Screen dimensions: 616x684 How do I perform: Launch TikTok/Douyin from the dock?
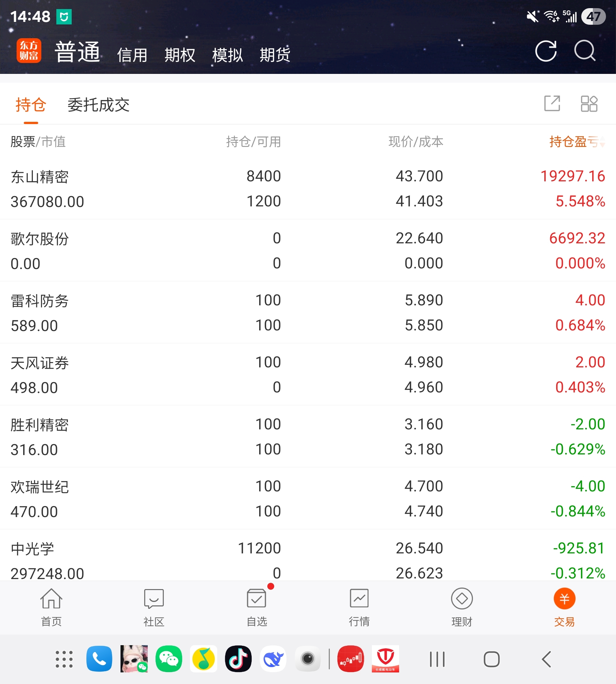click(x=238, y=659)
